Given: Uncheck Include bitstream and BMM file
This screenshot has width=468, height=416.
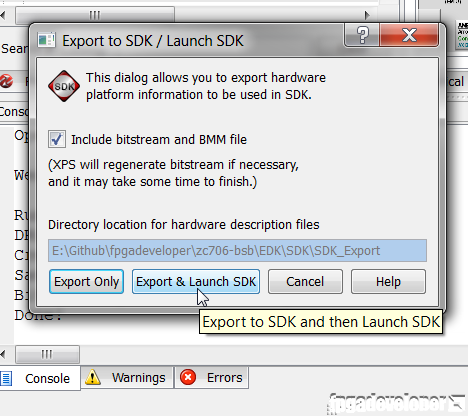Looking at the screenshot, I should point(57,139).
